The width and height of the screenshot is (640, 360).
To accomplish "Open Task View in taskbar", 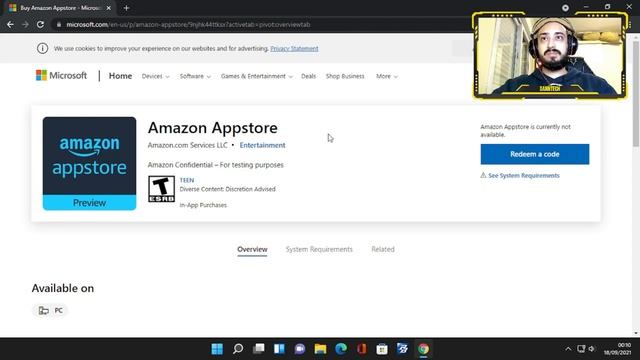I will click(258, 349).
